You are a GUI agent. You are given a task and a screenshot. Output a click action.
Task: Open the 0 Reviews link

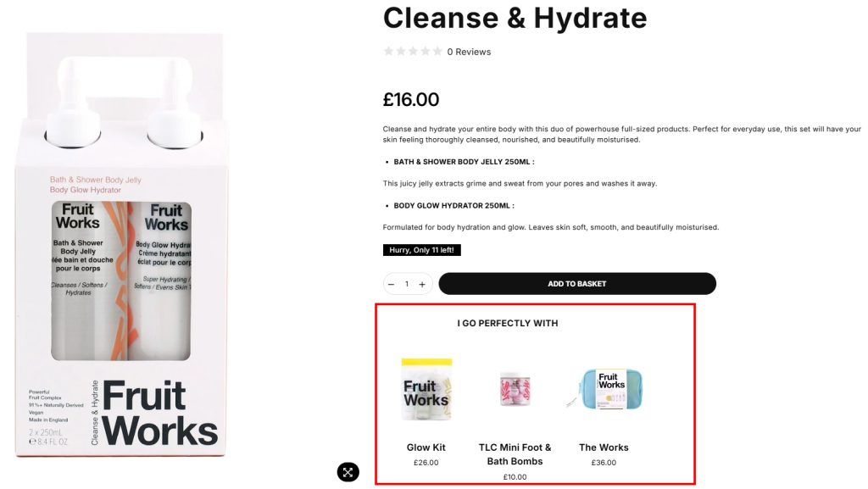pos(469,52)
